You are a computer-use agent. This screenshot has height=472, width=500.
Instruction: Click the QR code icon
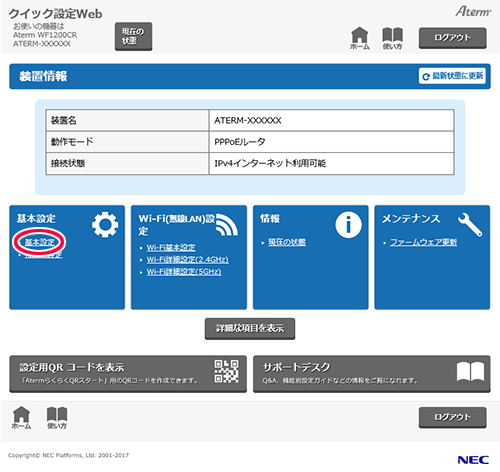point(226,371)
